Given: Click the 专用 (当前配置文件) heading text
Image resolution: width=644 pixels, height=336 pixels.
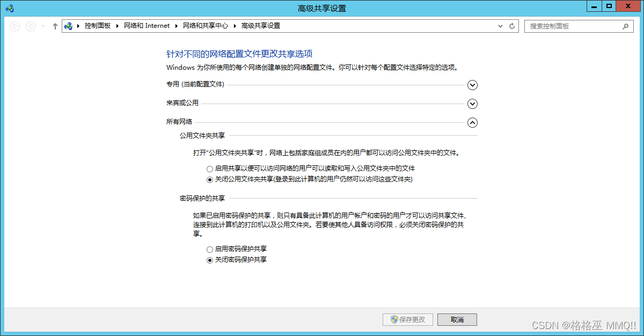Looking at the screenshot, I should [x=195, y=85].
